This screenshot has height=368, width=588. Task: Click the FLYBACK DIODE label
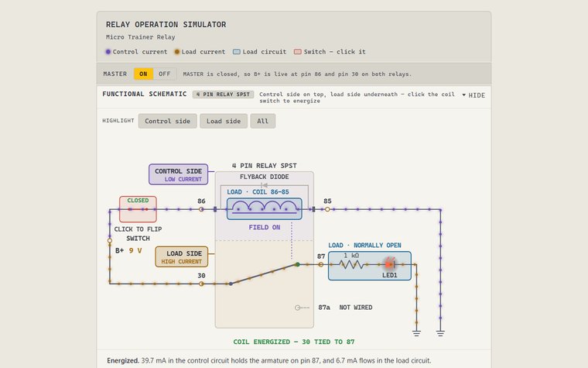click(x=265, y=177)
